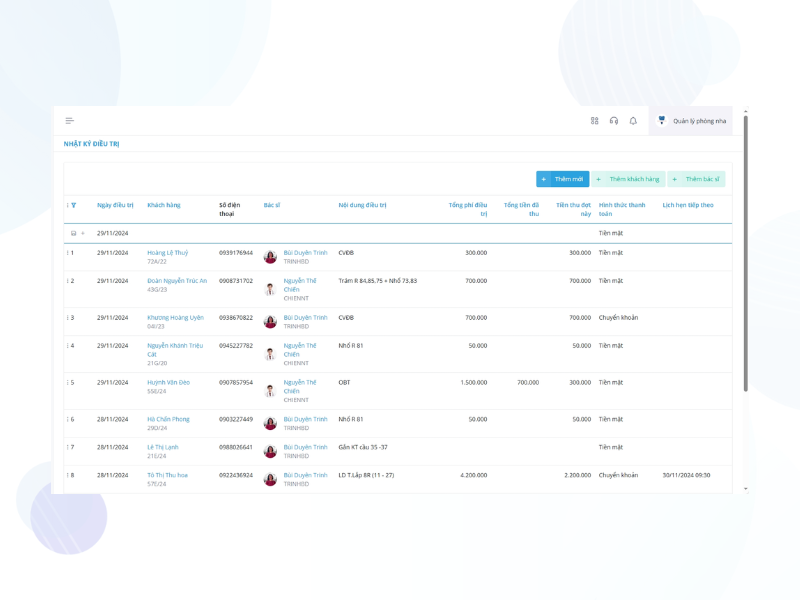The width and height of the screenshot is (800, 600).
Task: Click the Nhật ký điều trị page title
Action: (x=91, y=144)
